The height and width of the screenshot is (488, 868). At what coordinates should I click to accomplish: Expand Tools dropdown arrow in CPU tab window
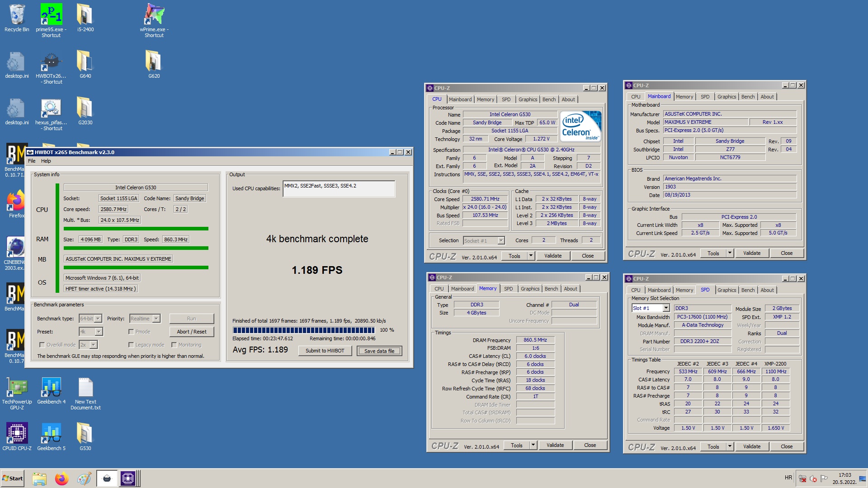coord(531,256)
